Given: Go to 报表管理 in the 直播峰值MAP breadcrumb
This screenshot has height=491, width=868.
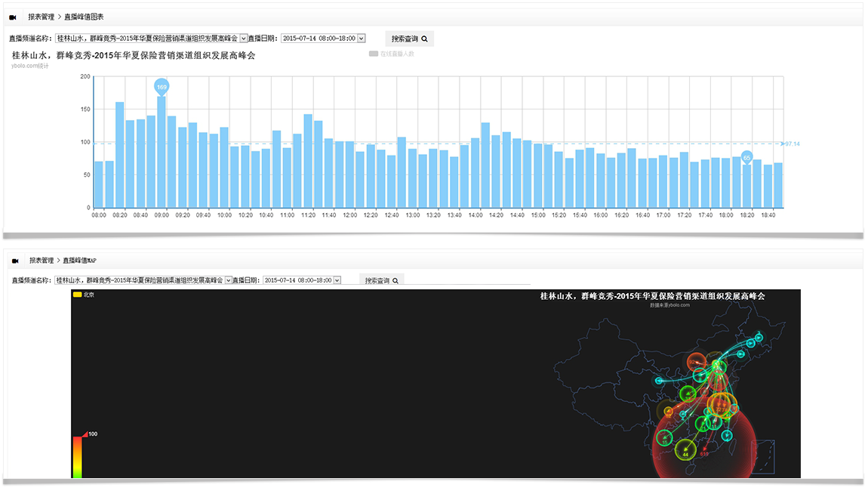Looking at the screenshot, I should [x=42, y=261].
